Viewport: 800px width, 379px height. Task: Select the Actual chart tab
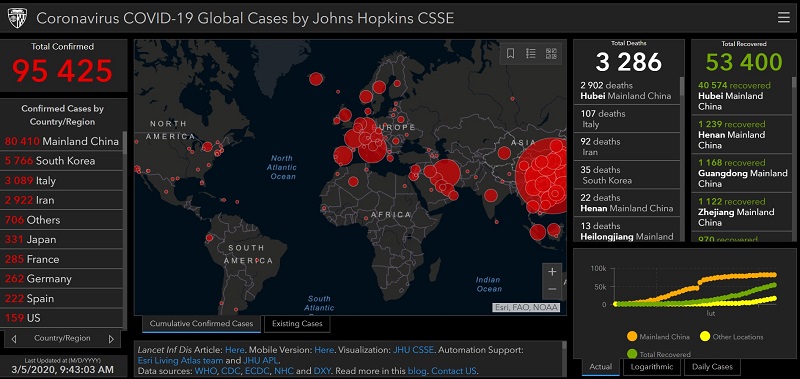[601, 367]
